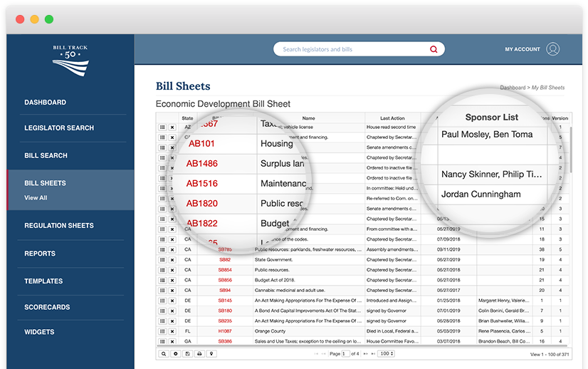Open the grid search tool at table bottom
The image size is (588, 369).
pyautogui.click(x=164, y=353)
